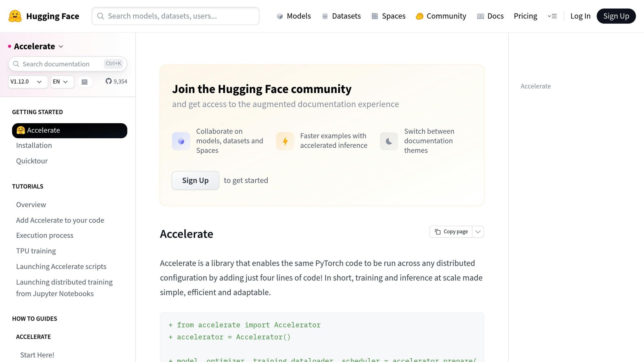Toggle the documentation theme with laptop icon
This screenshot has width=644, height=362.
(84, 81)
